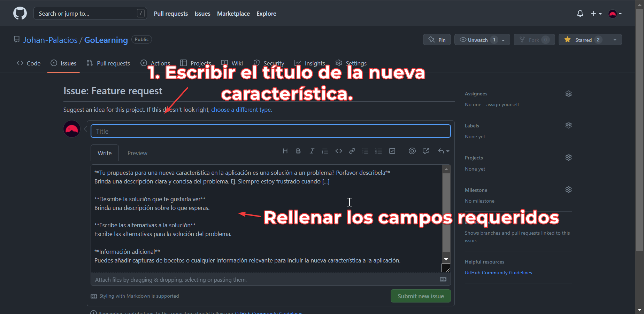The image size is (644, 314).
Task: Open the saved replies dropdown
Action: point(444,151)
